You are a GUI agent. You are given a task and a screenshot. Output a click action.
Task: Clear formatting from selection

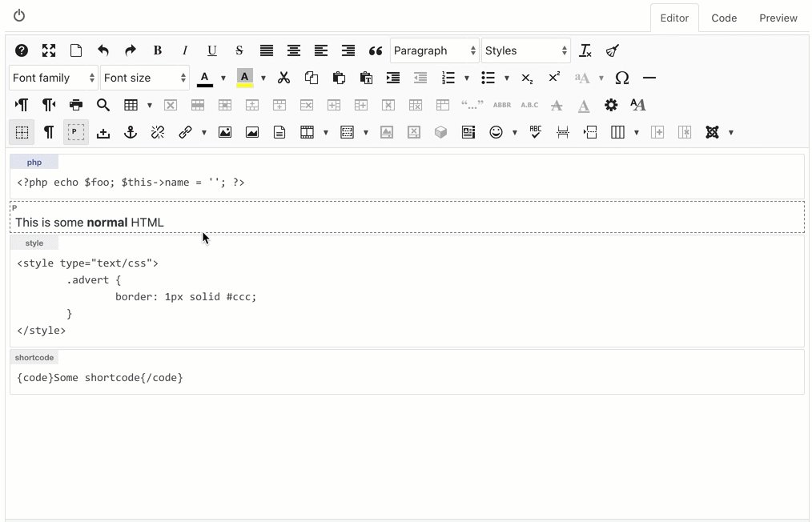585,50
